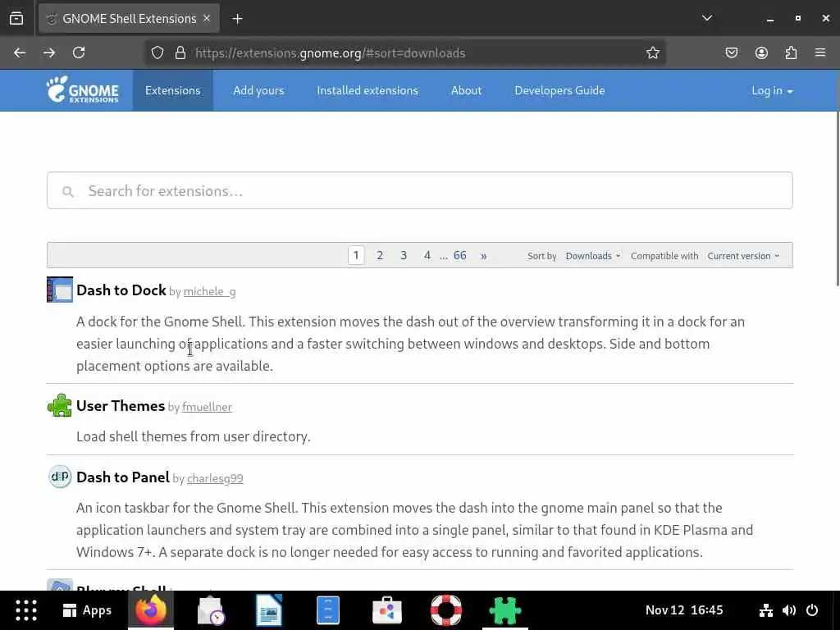This screenshot has height=630, width=840.
Task: Launch the mail calendar app in dock
Action: [x=210, y=610]
